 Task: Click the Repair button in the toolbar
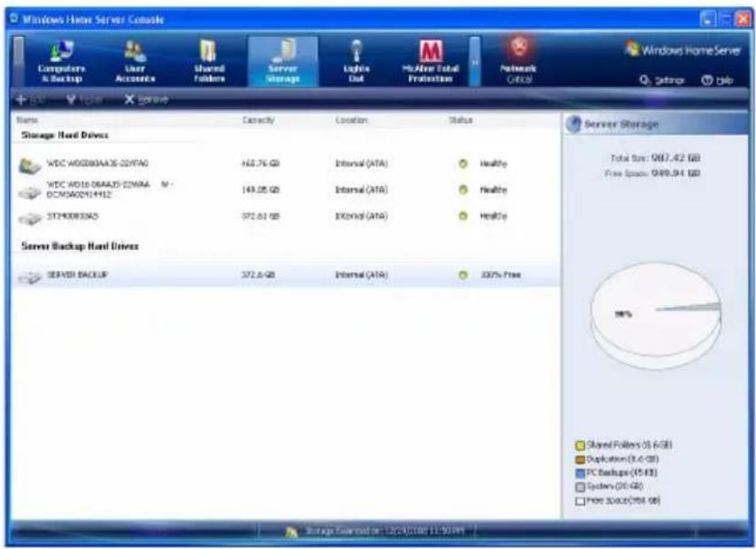tap(84, 100)
